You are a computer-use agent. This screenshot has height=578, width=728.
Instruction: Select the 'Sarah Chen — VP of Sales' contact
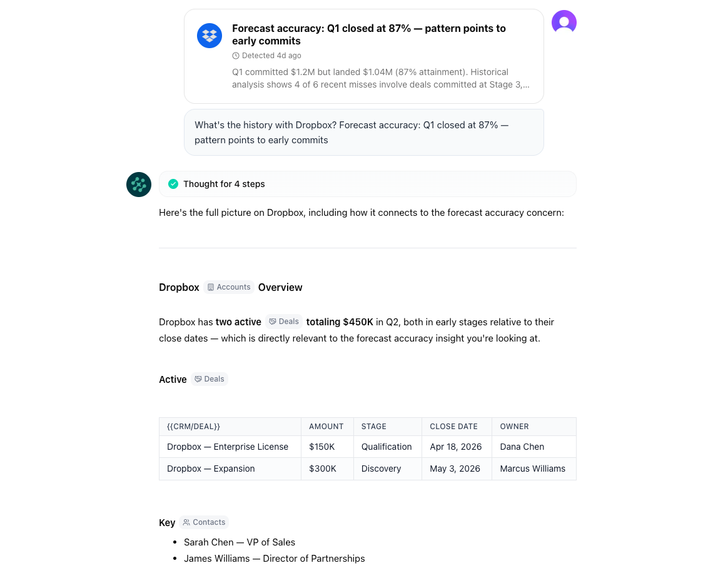pos(240,542)
